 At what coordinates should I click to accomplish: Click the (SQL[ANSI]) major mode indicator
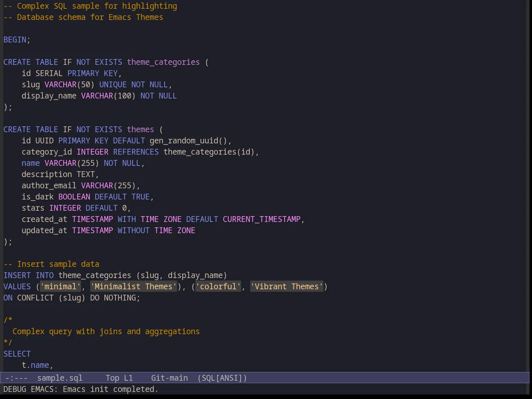[x=222, y=378]
